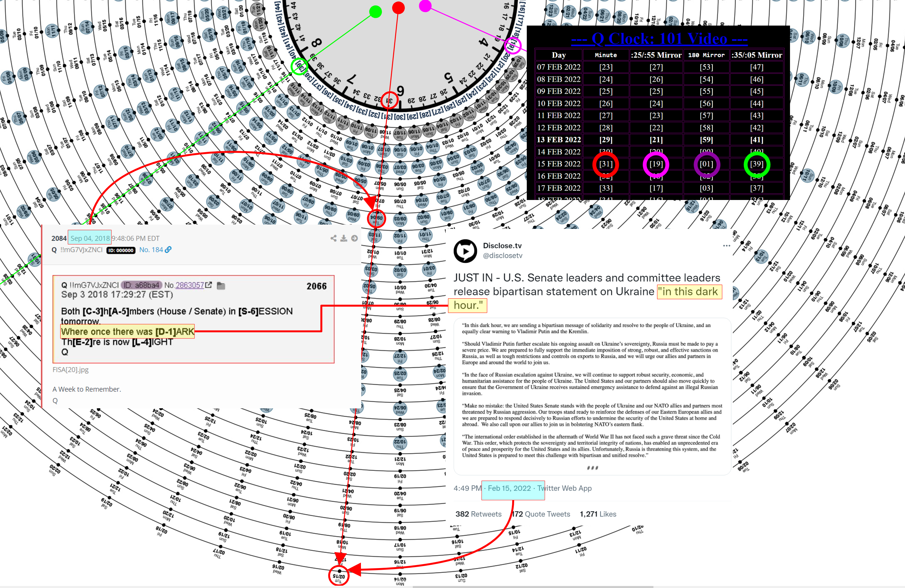Click 'Where once there was [D-1]ARK' line
The height and width of the screenshot is (588, 905).
[x=127, y=332]
